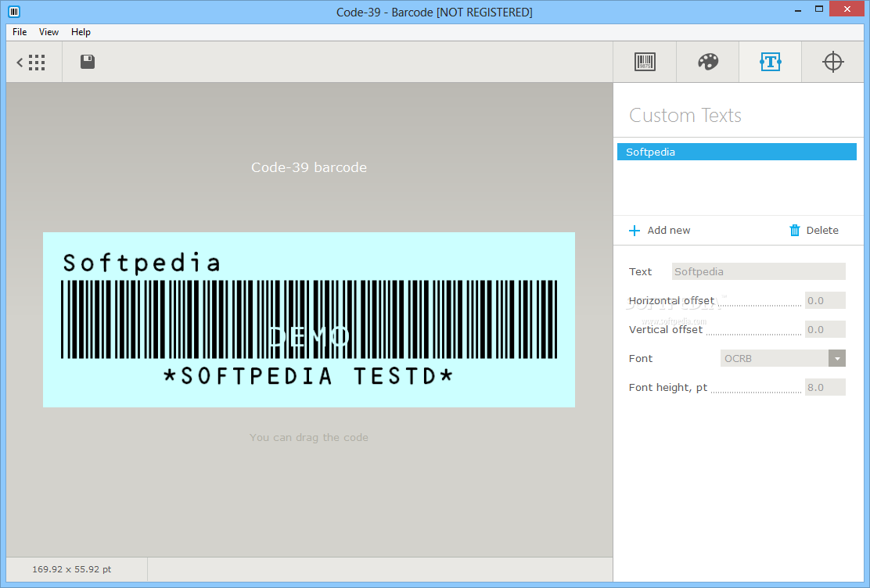Click the Horizontal offset field

point(825,301)
